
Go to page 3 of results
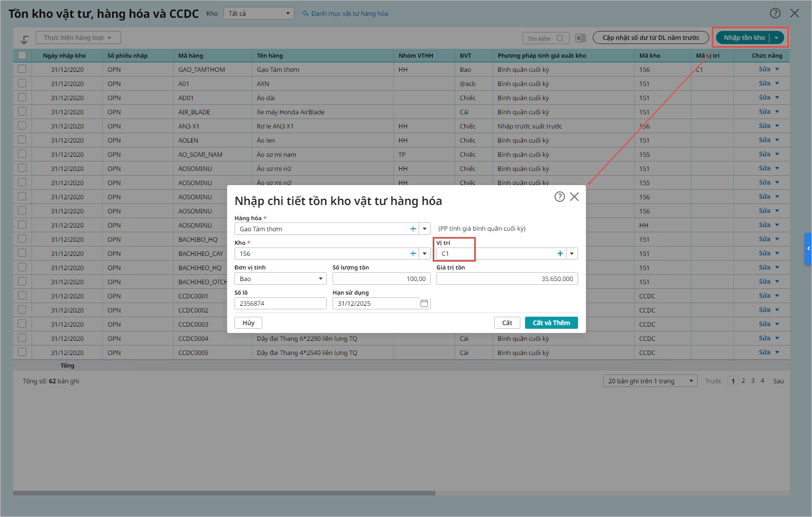point(753,381)
